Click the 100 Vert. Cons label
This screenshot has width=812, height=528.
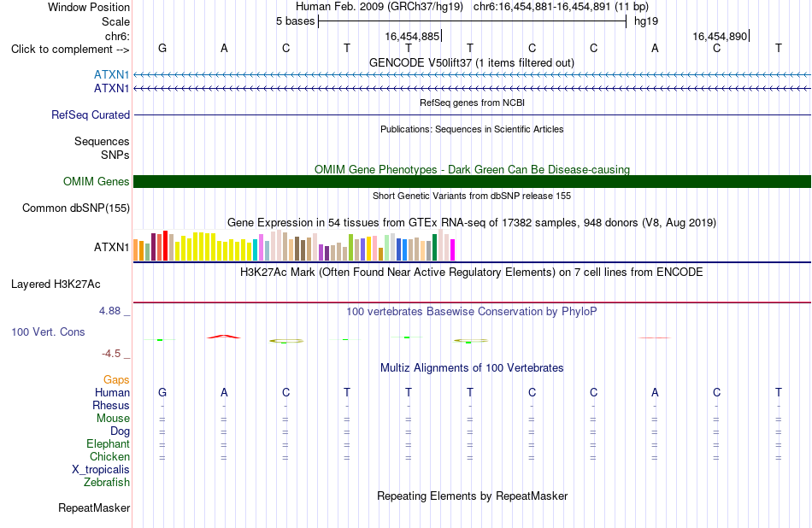[x=48, y=331]
